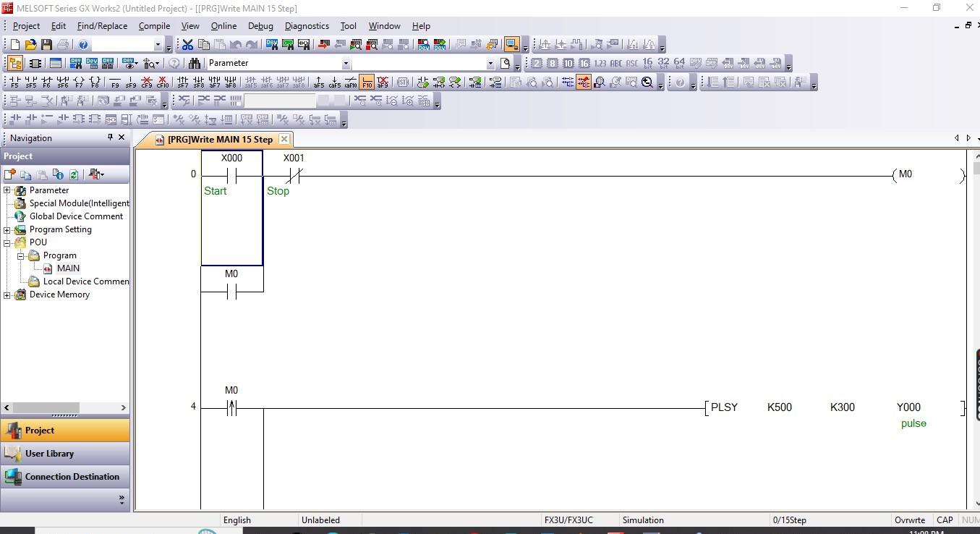Delete vertical line with cF10 icon
Viewport: 980px width, 534px height.
pyautogui.click(x=163, y=82)
